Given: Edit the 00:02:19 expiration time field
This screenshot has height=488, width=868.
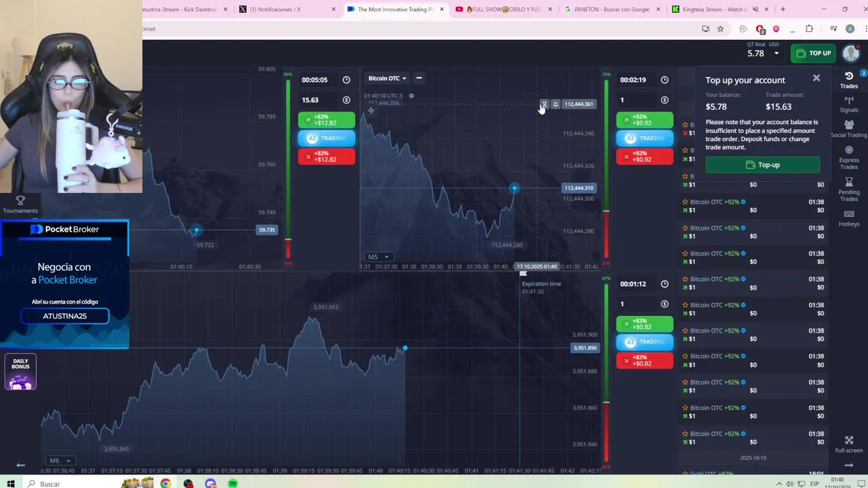Looking at the screenshot, I should [x=644, y=80].
